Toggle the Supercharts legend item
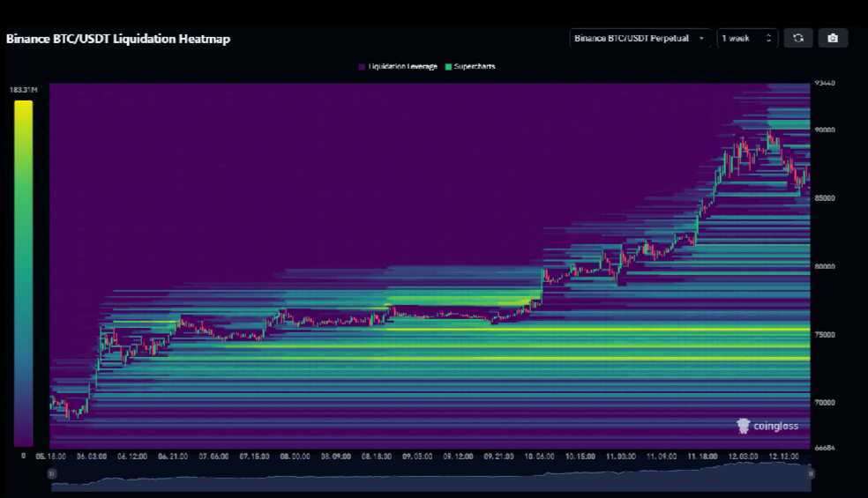868x498 pixels. 470,66
